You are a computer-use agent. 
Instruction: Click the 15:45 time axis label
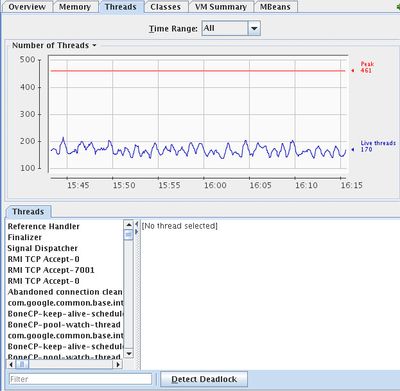[78, 185]
